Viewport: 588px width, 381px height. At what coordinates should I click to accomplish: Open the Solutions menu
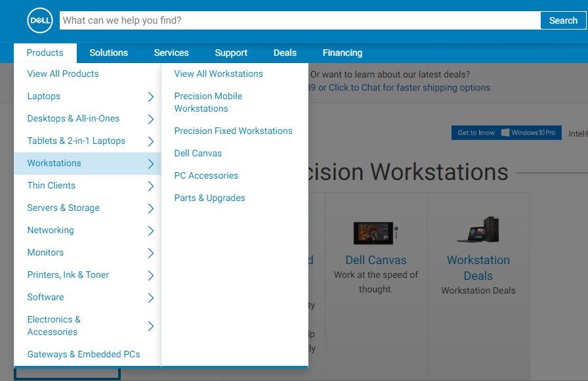[x=109, y=53]
